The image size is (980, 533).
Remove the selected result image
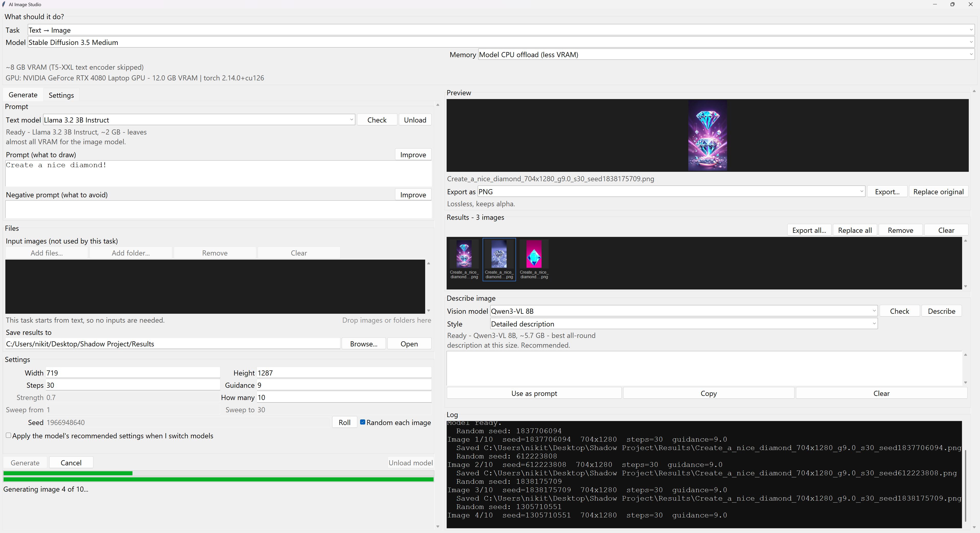pyautogui.click(x=900, y=230)
